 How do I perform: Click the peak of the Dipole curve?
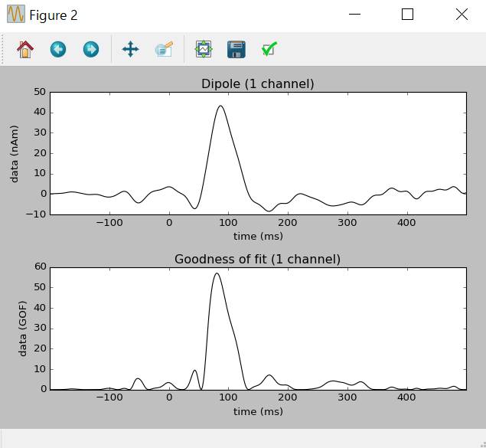point(221,106)
